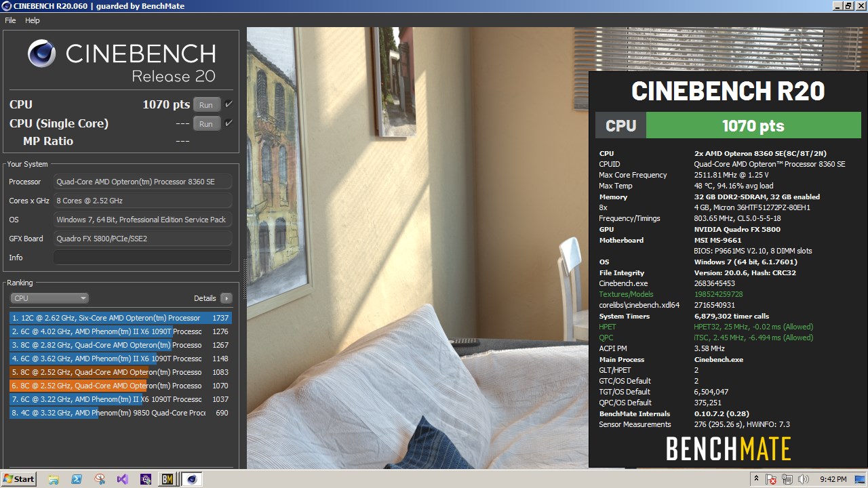
Task: Open network status tray icon
Action: coord(787,479)
